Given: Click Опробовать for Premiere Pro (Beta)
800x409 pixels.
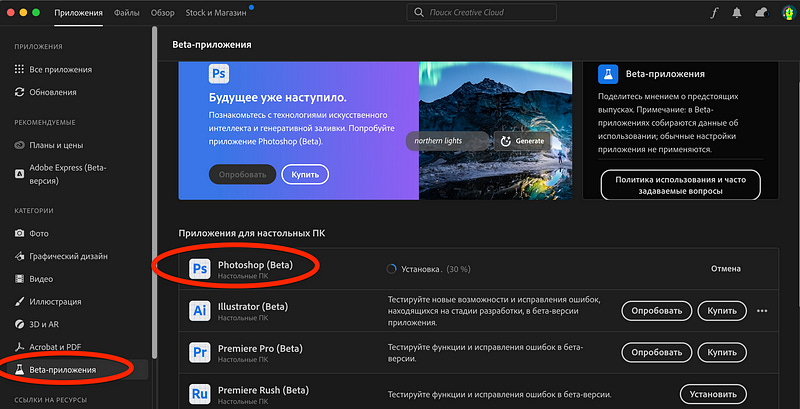Looking at the screenshot, I should coord(657,352).
